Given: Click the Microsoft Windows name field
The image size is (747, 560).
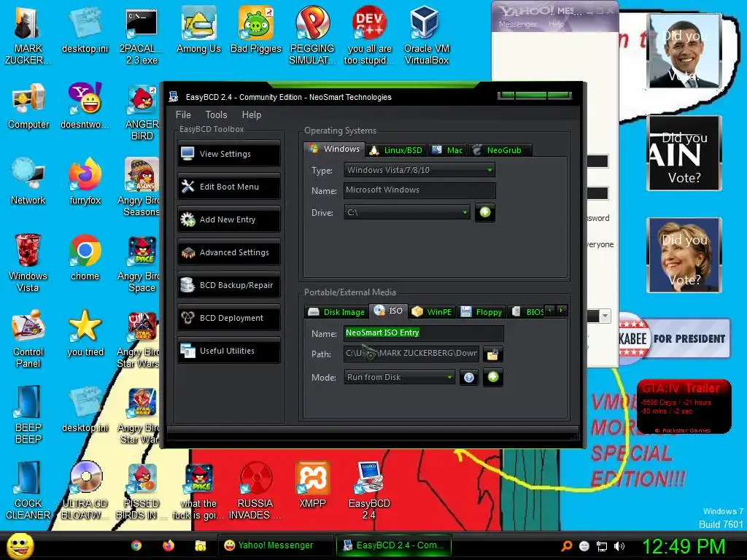Looking at the screenshot, I should pos(419,190).
